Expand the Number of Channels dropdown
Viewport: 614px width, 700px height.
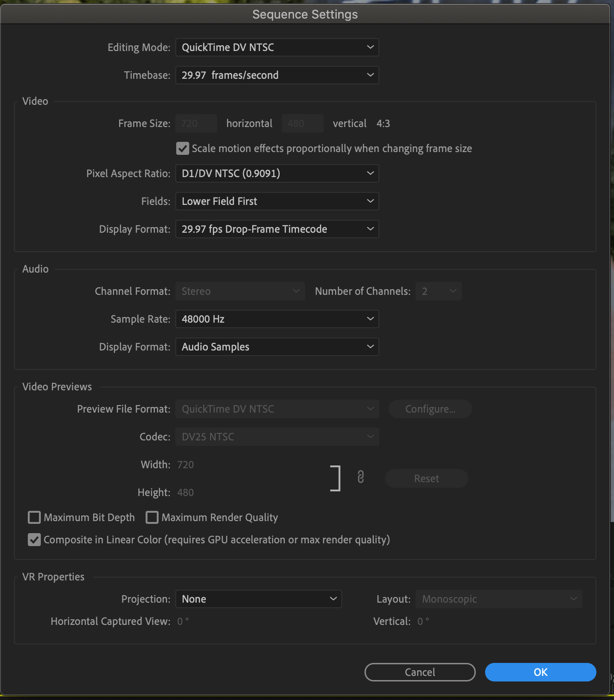438,291
